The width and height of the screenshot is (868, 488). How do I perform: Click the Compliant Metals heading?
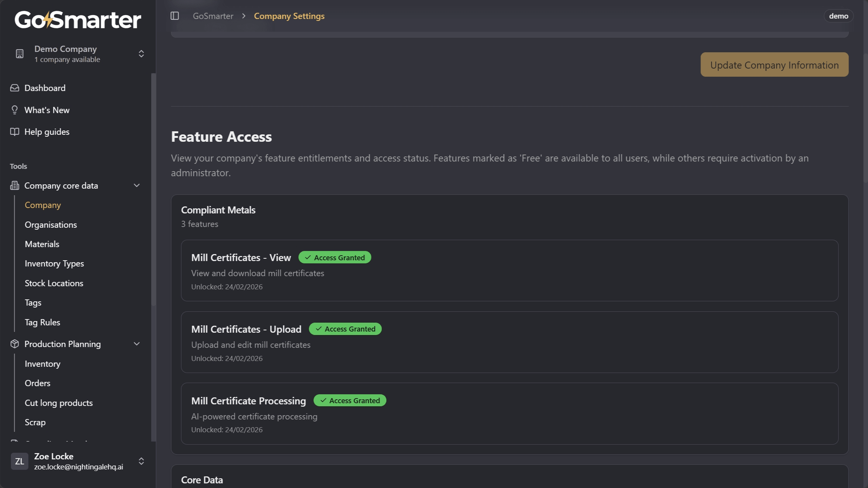coord(218,210)
